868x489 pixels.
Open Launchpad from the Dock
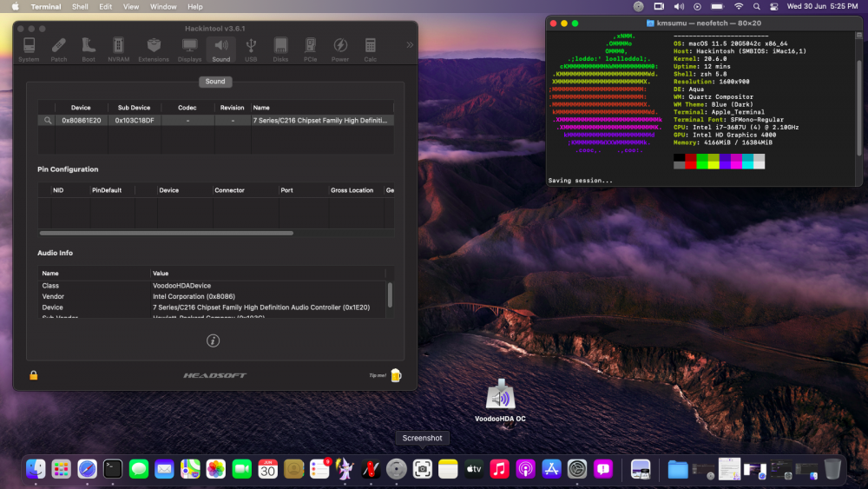62,469
